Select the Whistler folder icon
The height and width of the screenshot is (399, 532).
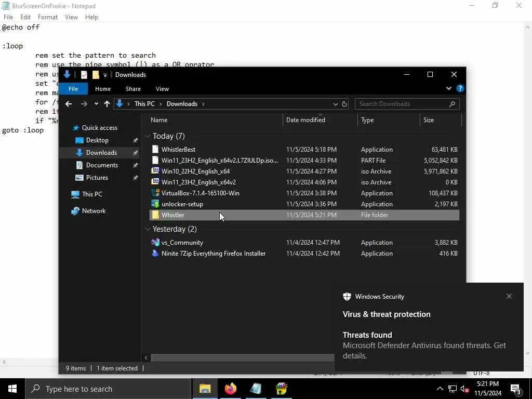click(155, 215)
